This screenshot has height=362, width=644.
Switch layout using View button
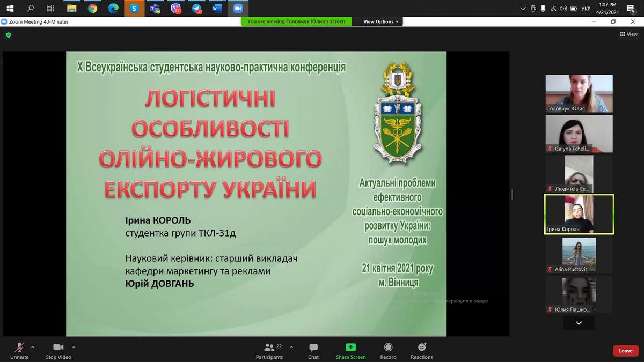[628, 34]
